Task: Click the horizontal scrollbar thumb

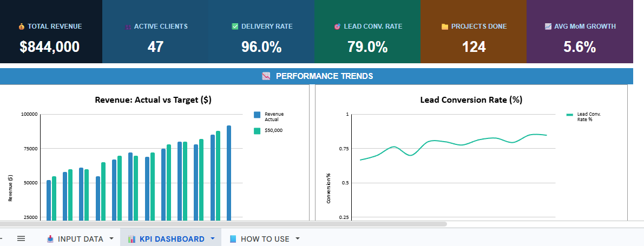Action: click(223, 224)
